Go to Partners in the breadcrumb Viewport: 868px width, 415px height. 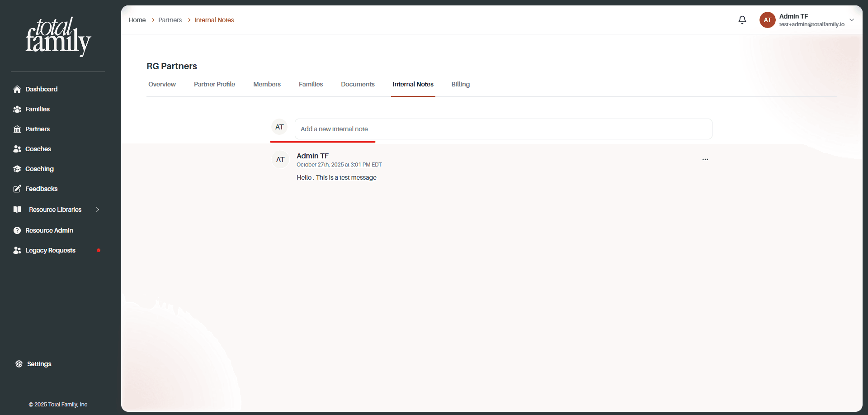click(170, 20)
